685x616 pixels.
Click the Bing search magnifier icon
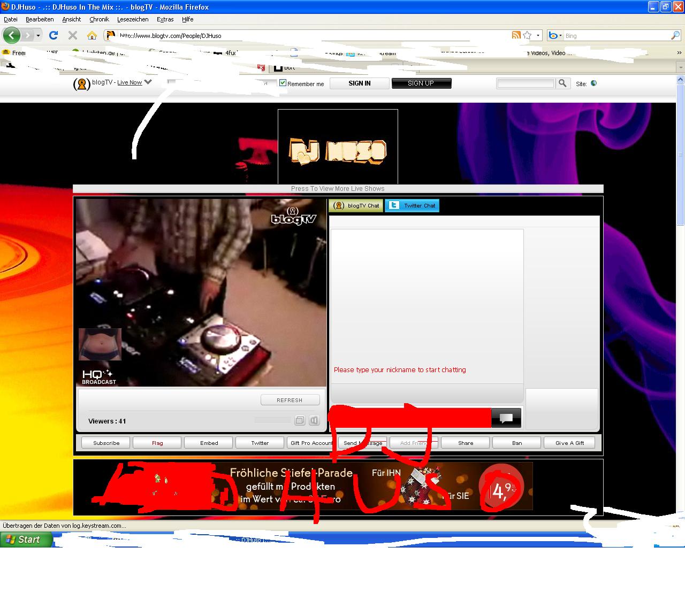click(x=675, y=35)
